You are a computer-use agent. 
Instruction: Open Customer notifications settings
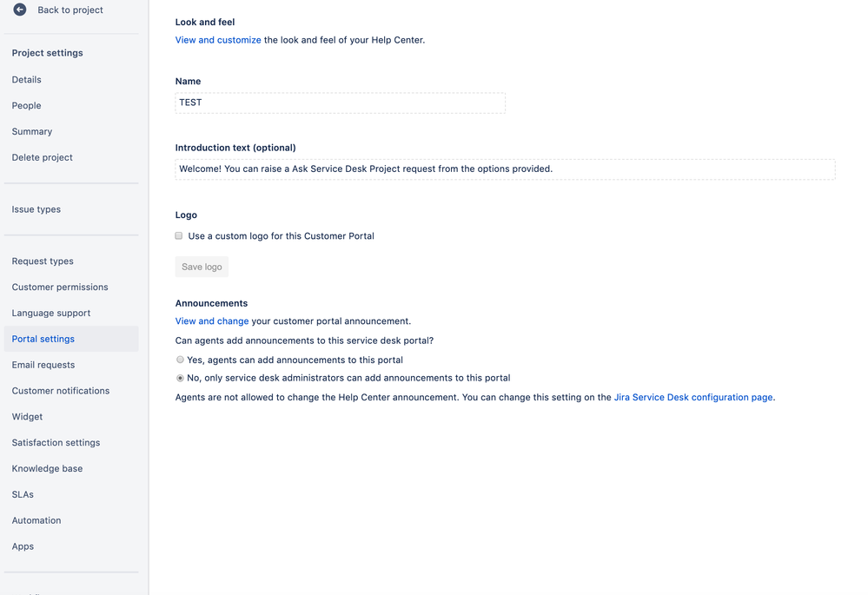tap(60, 390)
